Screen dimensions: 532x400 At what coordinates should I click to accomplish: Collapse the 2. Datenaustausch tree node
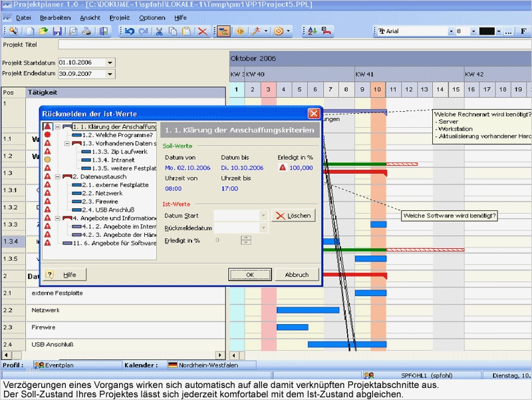click(58, 177)
